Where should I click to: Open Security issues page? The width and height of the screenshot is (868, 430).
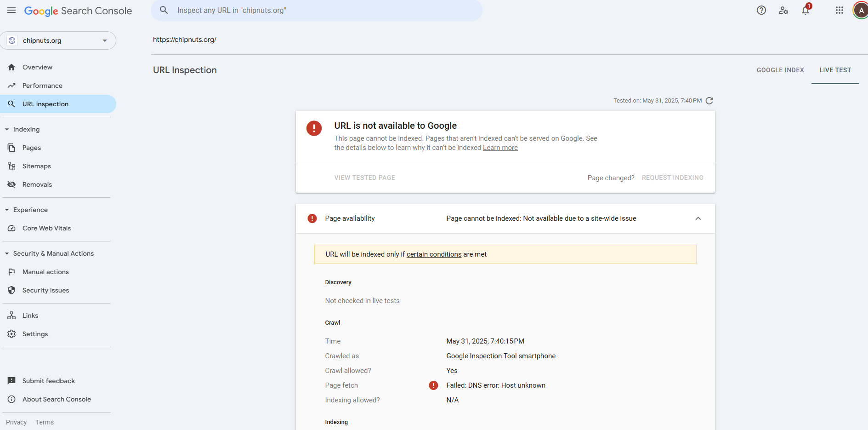coord(58,290)
